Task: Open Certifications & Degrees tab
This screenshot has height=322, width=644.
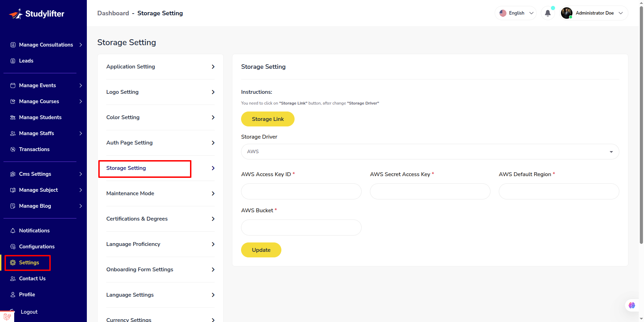Action: pos(160,219)
